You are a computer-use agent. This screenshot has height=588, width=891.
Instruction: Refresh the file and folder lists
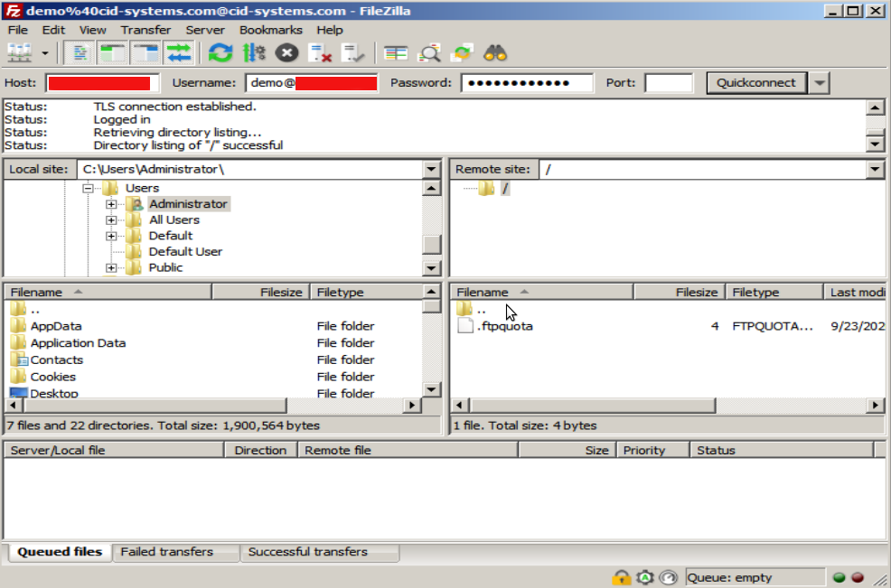[x=220, y=53]
